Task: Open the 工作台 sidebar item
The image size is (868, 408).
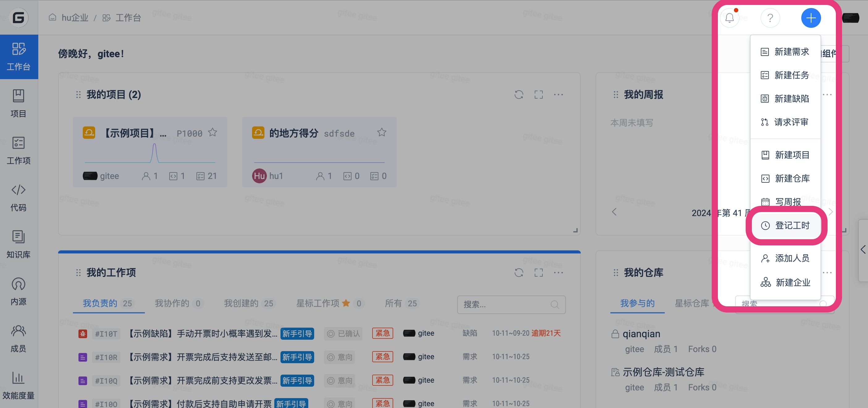Action: [x=19, y=57]
